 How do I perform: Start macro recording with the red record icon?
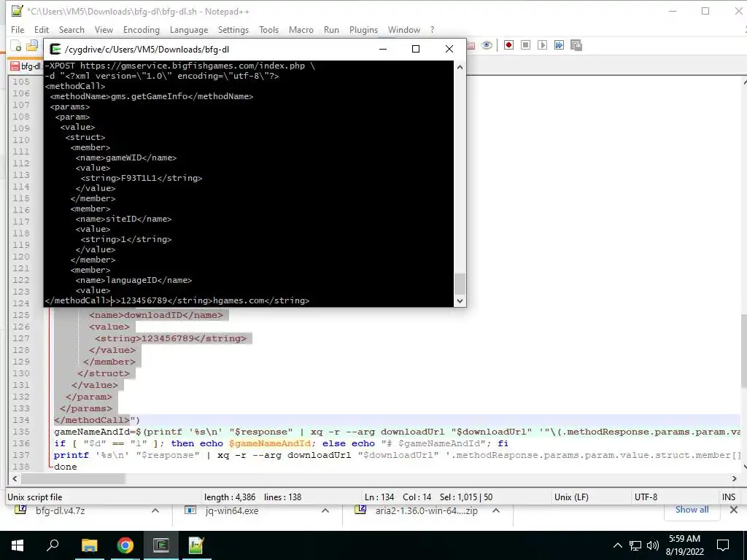pos(508,45)
